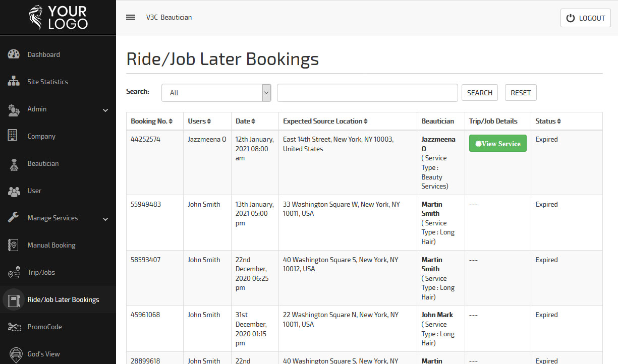Open the search filter All dropdown
Screen dimensions: 618x364
(216, 93)
